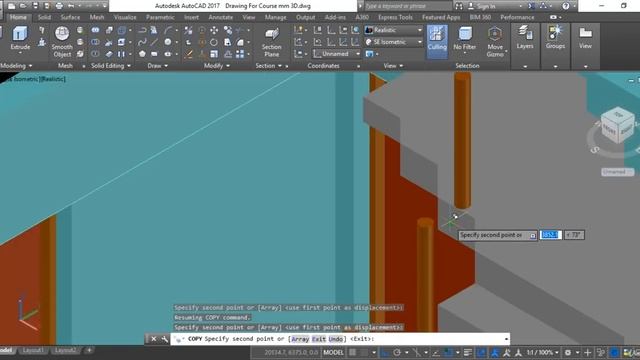
Task: Choose the Array option in command line
Action: coord(300,339)
